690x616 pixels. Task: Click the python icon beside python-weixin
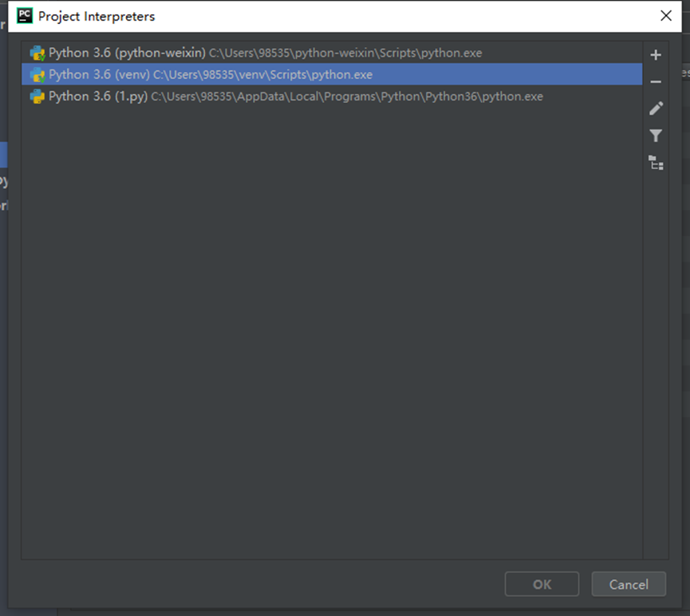pos(37,53)
